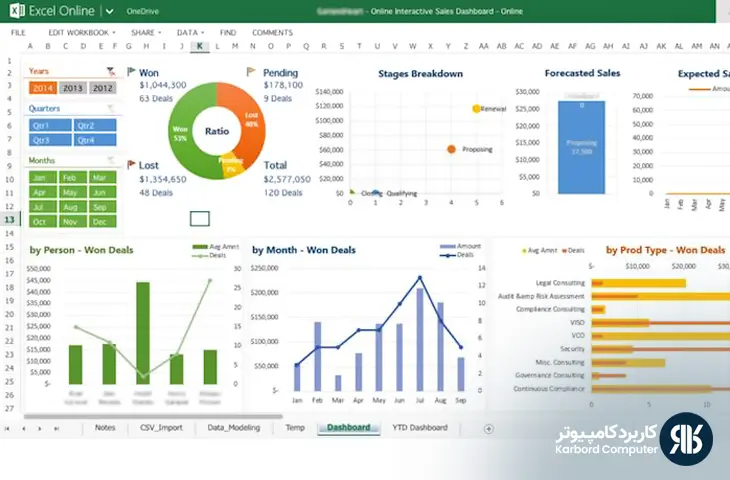This screenshot has width=730, height=480.
Task: Toggle the 2012 year slicer button
Action: coord(102,88)
